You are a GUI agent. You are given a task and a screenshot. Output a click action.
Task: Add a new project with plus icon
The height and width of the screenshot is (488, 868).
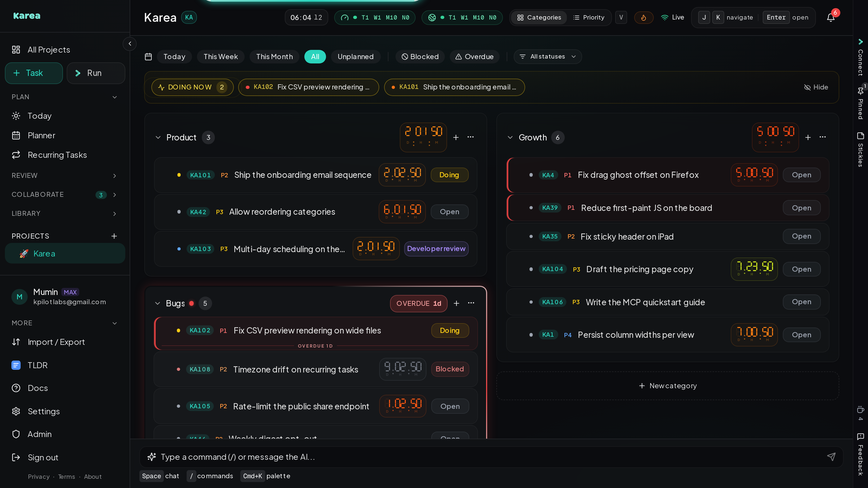tap(114, 236)
